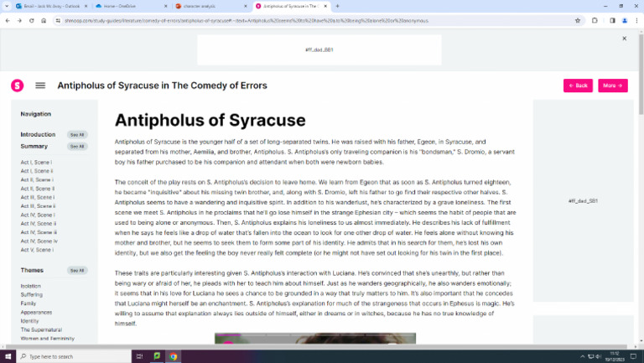The height and width of the screenshot is (363, 644).
Task: Bookmark this page with star icon
Action: (x=578, y=20)
